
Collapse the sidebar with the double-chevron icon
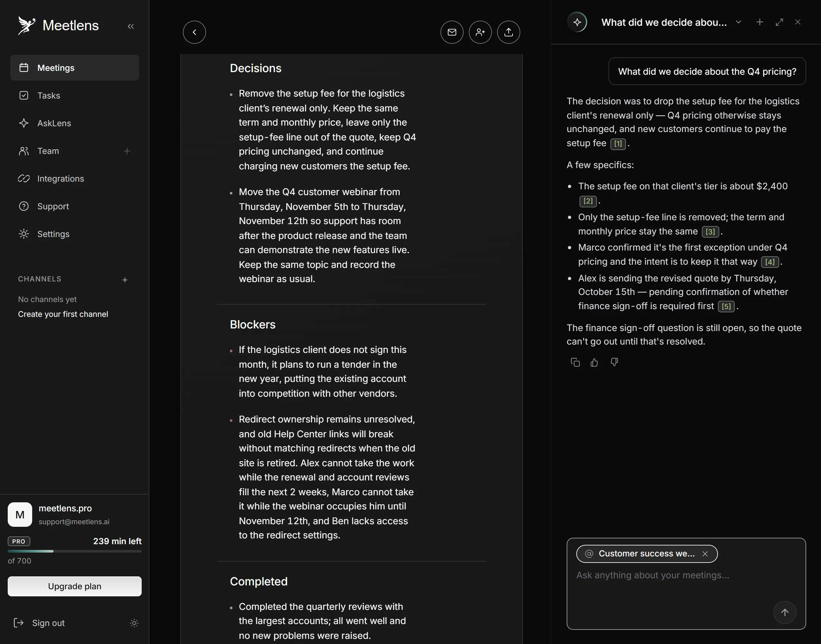coord(130,26)
